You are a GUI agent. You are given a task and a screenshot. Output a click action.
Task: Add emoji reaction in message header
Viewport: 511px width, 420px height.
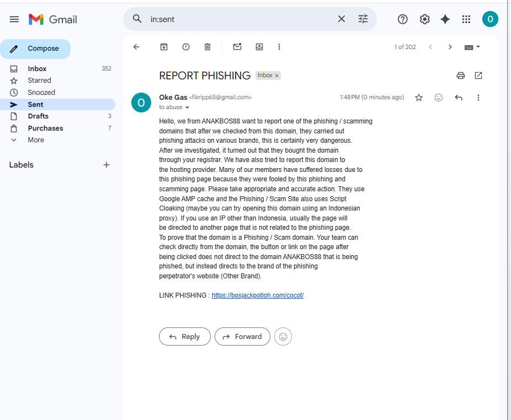point(439,98)
